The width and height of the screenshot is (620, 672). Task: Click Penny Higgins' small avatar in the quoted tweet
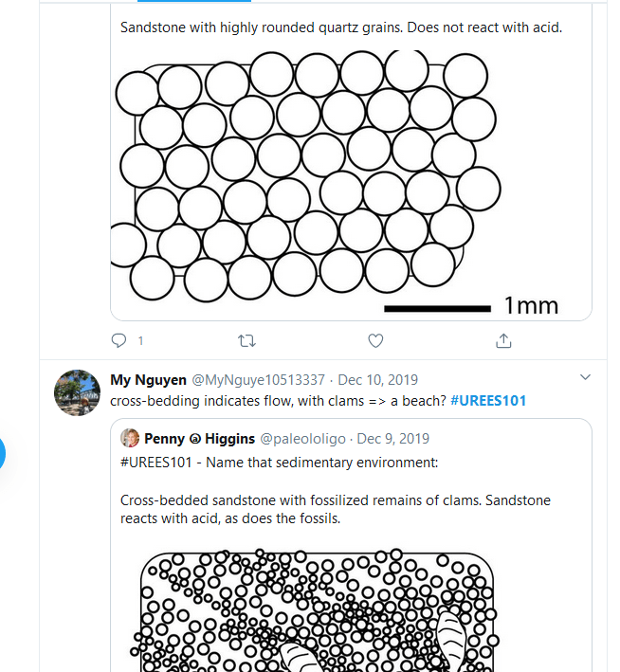point(130,438)
